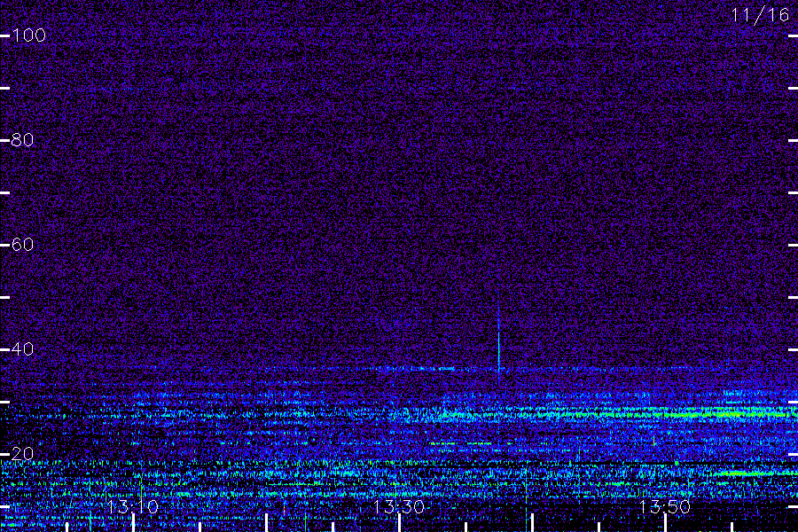
Task: Click the 20 frequency axis label
Action: (x=23, y=453)
